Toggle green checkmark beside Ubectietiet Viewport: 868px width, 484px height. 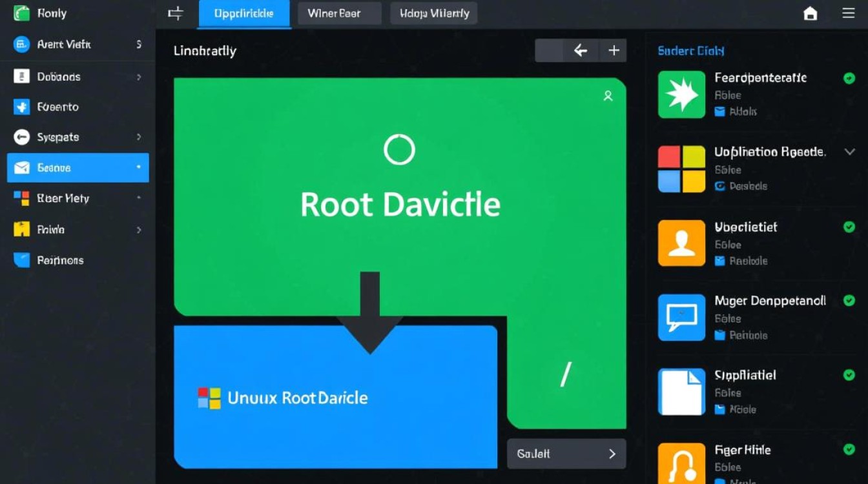pyautogui.click(x=849, y=227)
